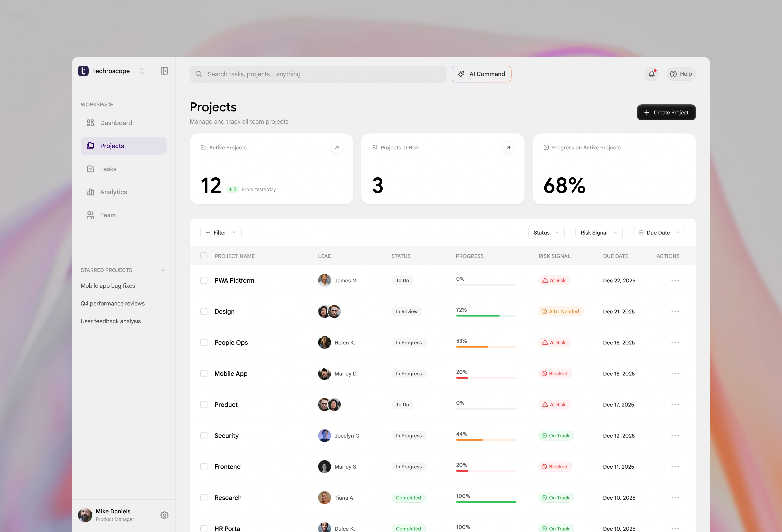Viewport: 782px width, 532px height.
Task: Focus the search tasks and projects field
Action: coord(318,74)
